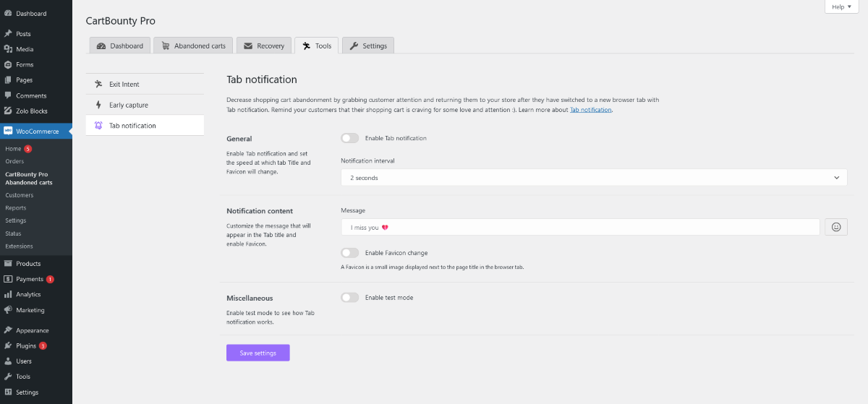The image size is (868, 404).
Task: Select the Tools tab
Action: click(x=316, y=46)
